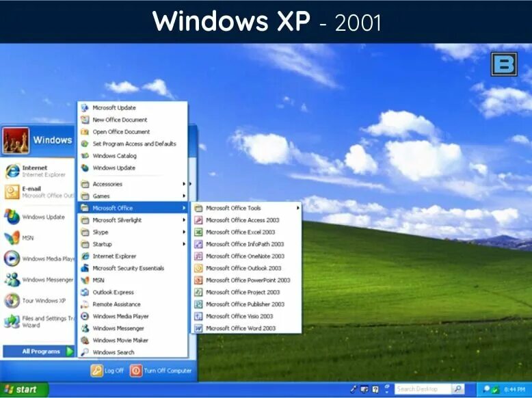
Task: Click the Search Desktop input field
Action: (x=423, y=389)
